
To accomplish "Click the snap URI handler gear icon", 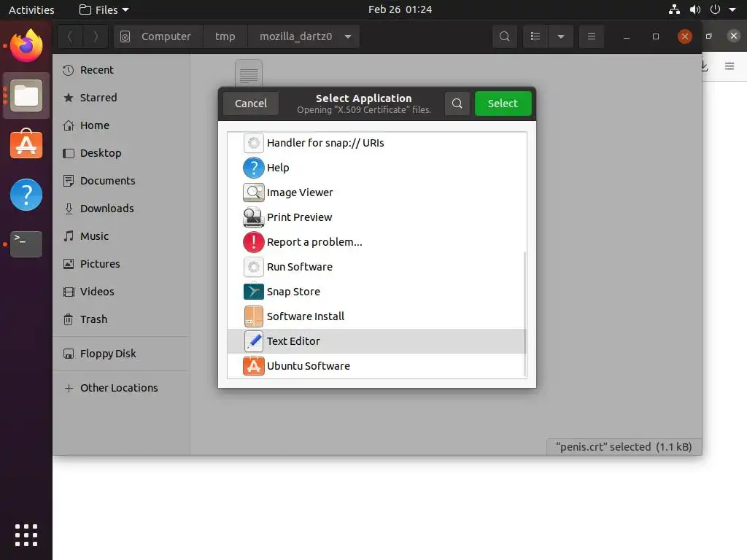I will point(253,143).
